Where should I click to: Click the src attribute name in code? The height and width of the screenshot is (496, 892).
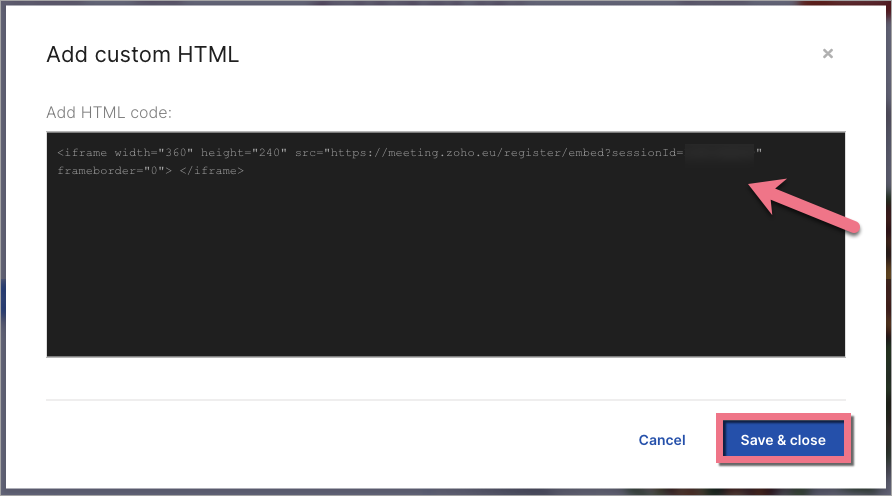coord(304,152)
